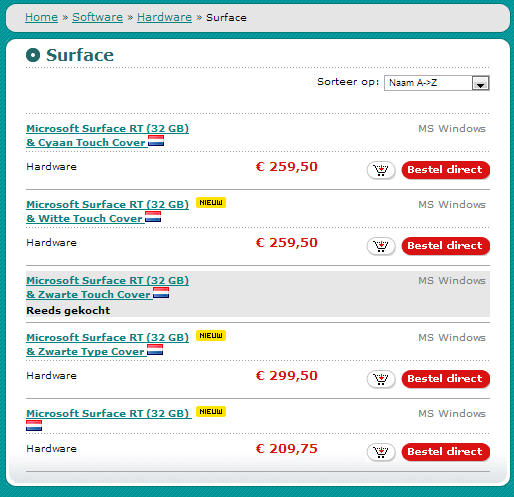Add Cyaan Touch Cover bundle to cart
Image resolution: width=514 pixels, height=497 pixels.
point(381,170)
